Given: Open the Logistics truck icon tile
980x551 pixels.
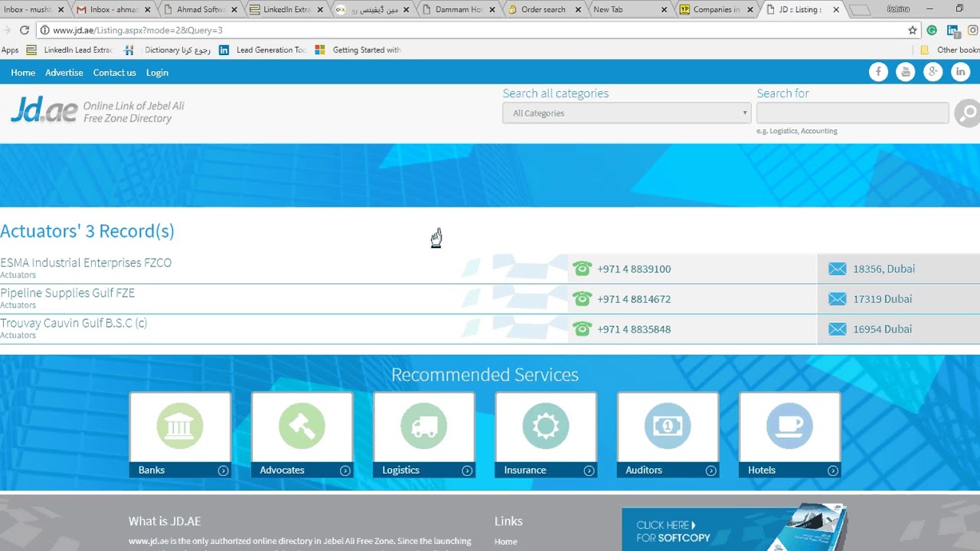Looking at the screenshot, I should pyautogui.click(x=424, y=426).
